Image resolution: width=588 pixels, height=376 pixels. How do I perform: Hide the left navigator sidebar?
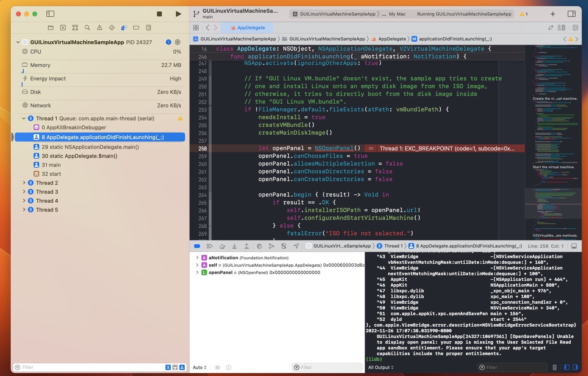tap(50, 14)
